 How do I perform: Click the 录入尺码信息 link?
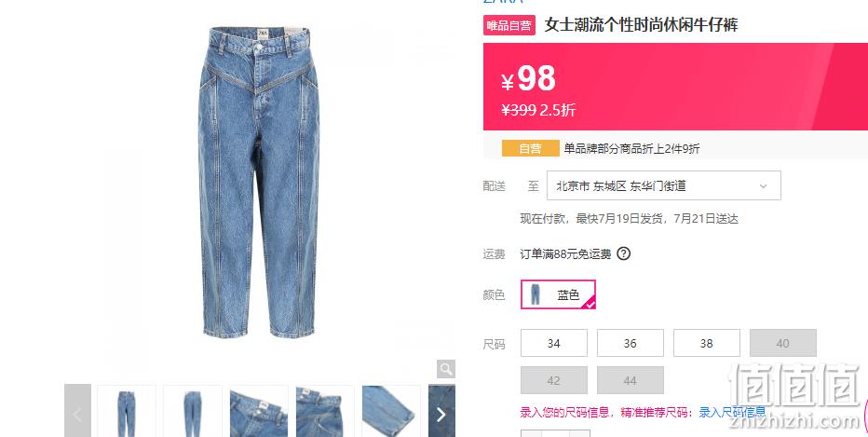(x=732, y=412)
